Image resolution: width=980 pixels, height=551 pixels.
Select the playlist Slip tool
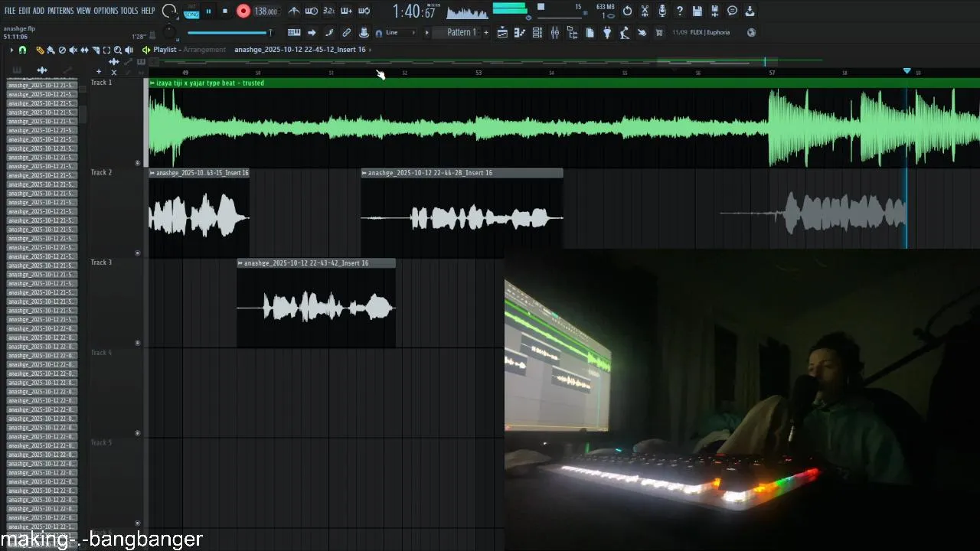click(x=84, y=50)
